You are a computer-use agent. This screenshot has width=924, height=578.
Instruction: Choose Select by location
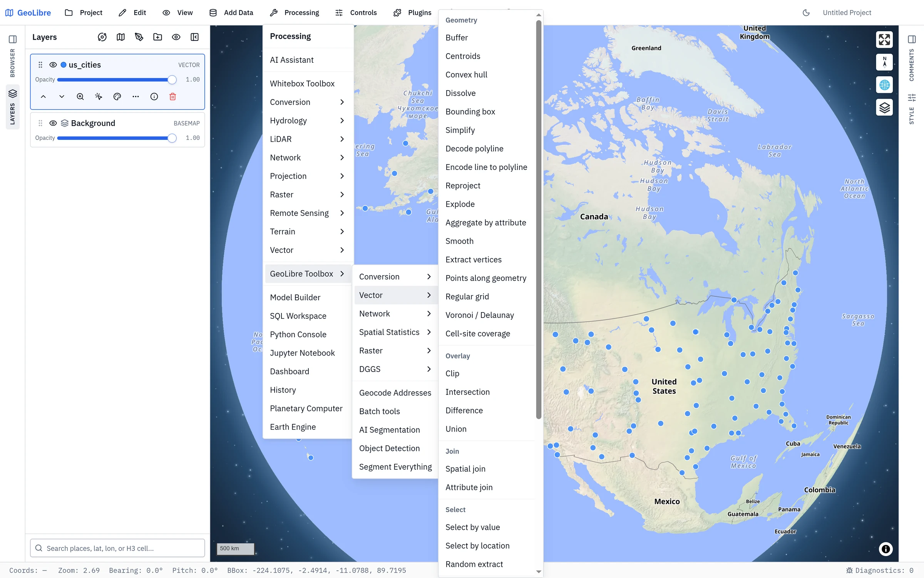tap(487, 546)
